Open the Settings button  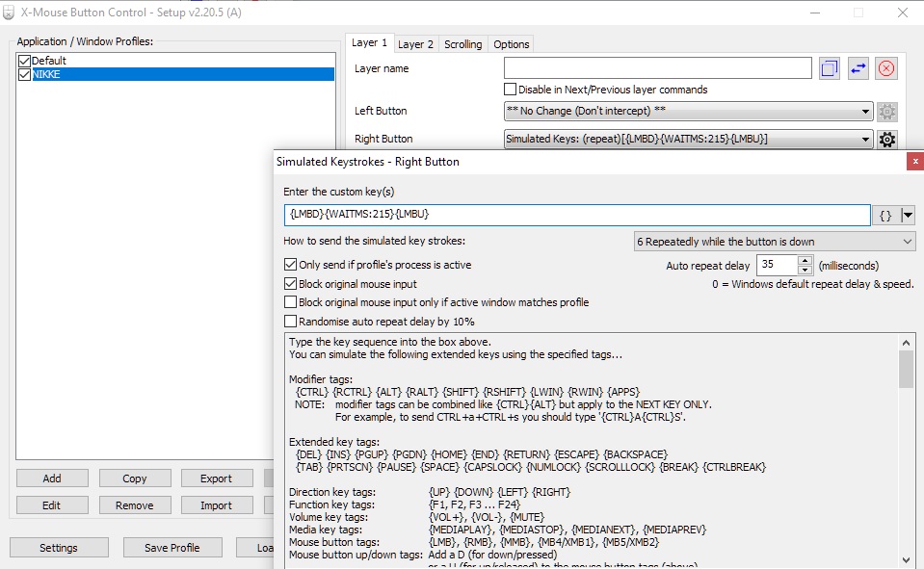tap(59, 548)
